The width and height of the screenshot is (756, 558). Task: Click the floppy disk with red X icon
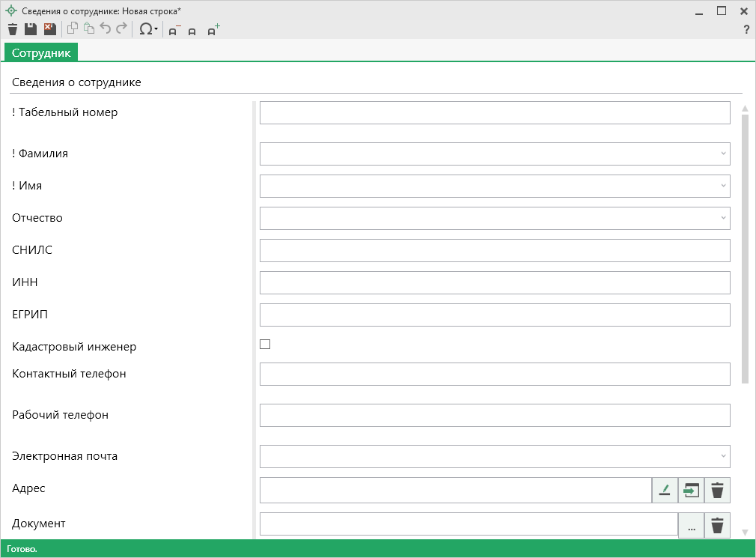49,29
